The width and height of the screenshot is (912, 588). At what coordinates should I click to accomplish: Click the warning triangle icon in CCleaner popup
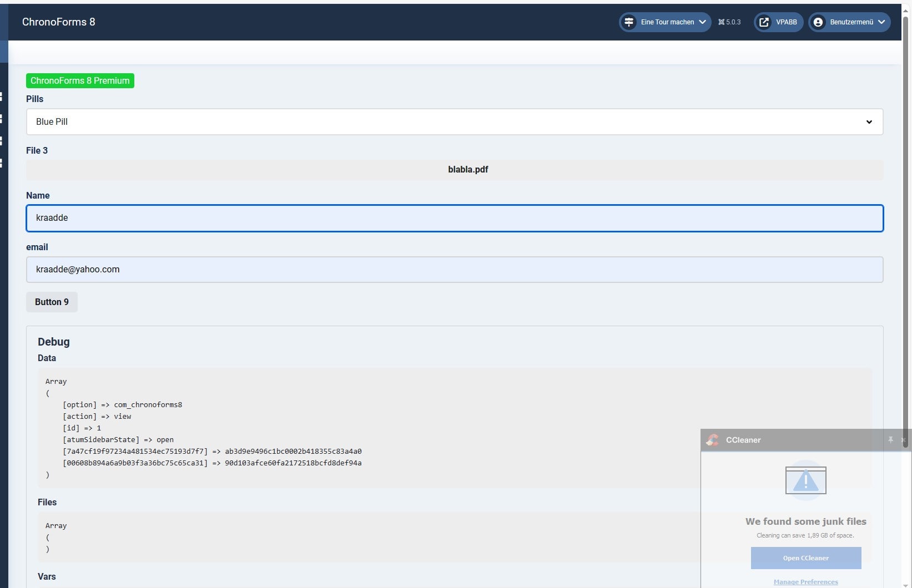[805, 480]
